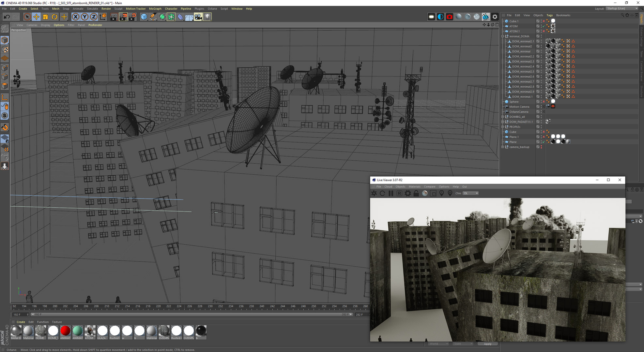Viewport: 644px width, 352px height.
Task: Expand the DOMBIG_all object group
Action: coord(503,117)
